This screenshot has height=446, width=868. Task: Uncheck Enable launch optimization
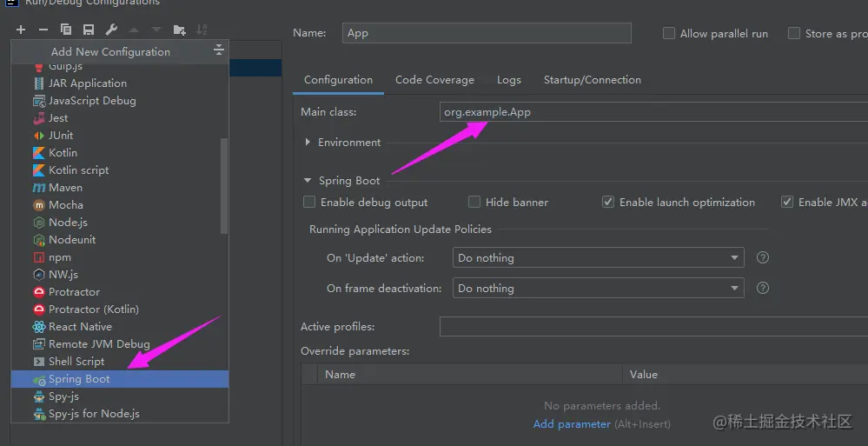coord(608,202)
